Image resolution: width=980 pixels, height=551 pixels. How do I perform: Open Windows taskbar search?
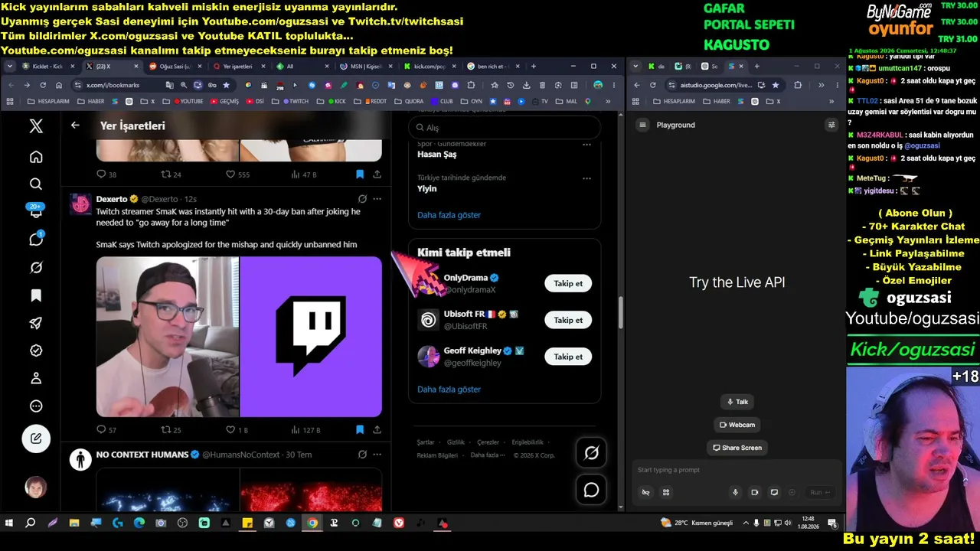[31, 523]
